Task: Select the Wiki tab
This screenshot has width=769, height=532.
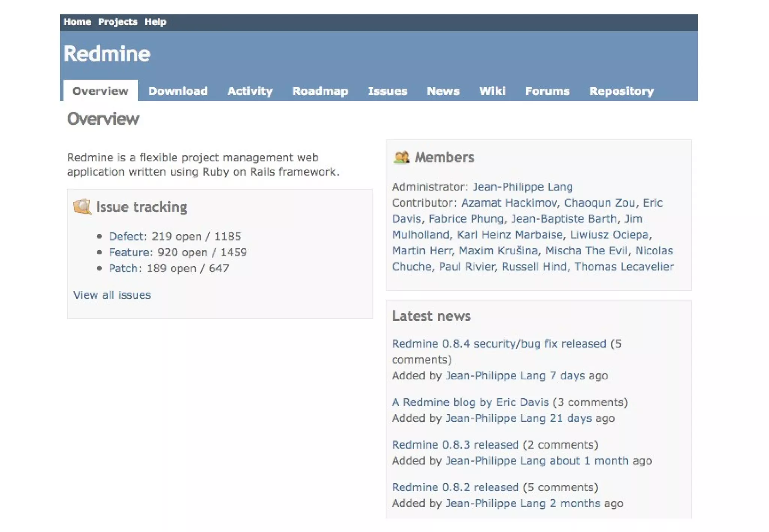Action: [x=492, y=91]
